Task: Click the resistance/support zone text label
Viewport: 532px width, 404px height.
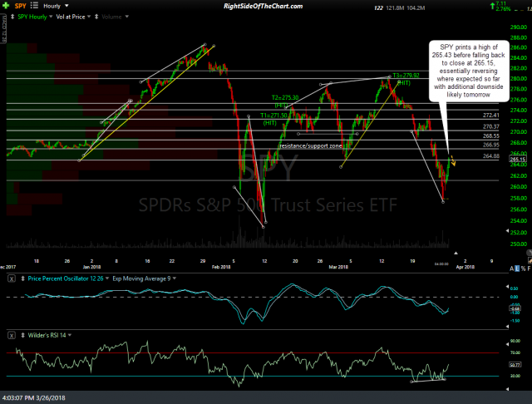Action: coord(310,145)
